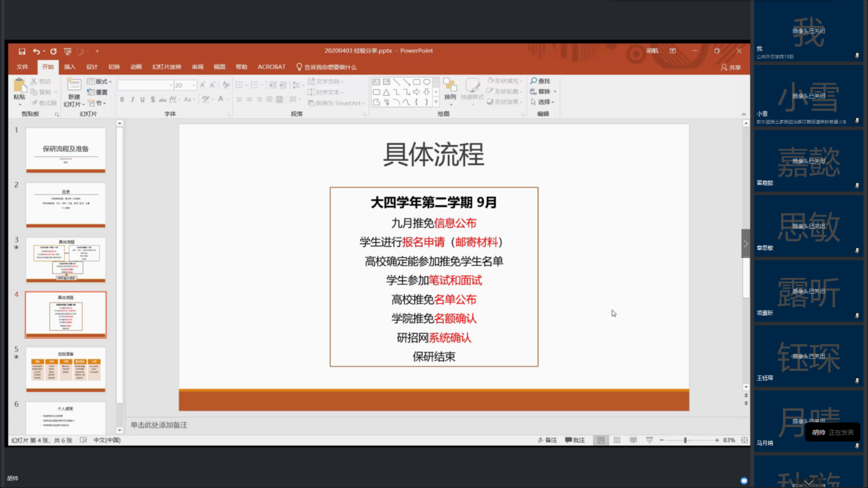Select the oval shape in the shapes gallery
868x488 pixels.
click(426, 82)
